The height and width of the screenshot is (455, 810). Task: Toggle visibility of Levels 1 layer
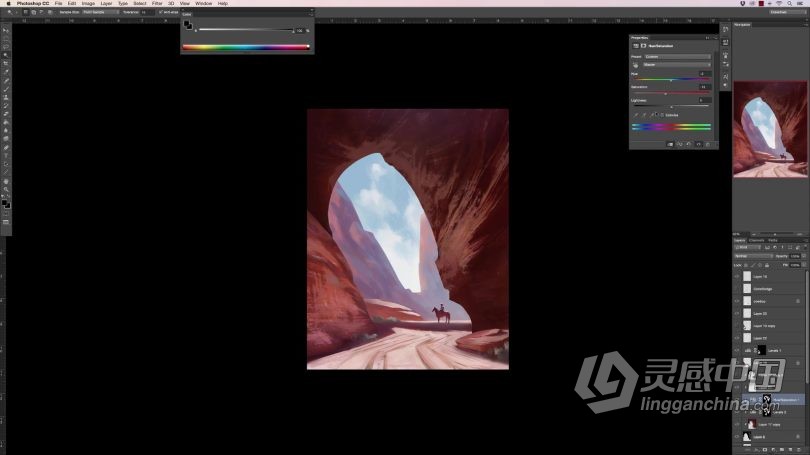tap(737, 351)
